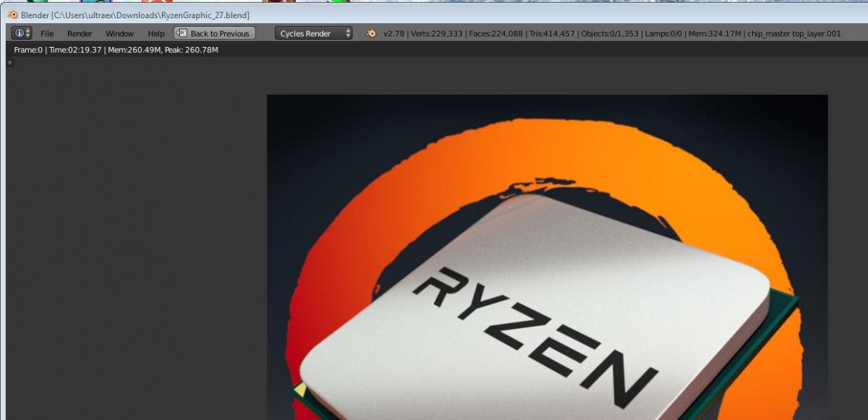This screenshot has height=420, width=868.
Task: Click the Blender logo in the header
Action: click(371, 33)
